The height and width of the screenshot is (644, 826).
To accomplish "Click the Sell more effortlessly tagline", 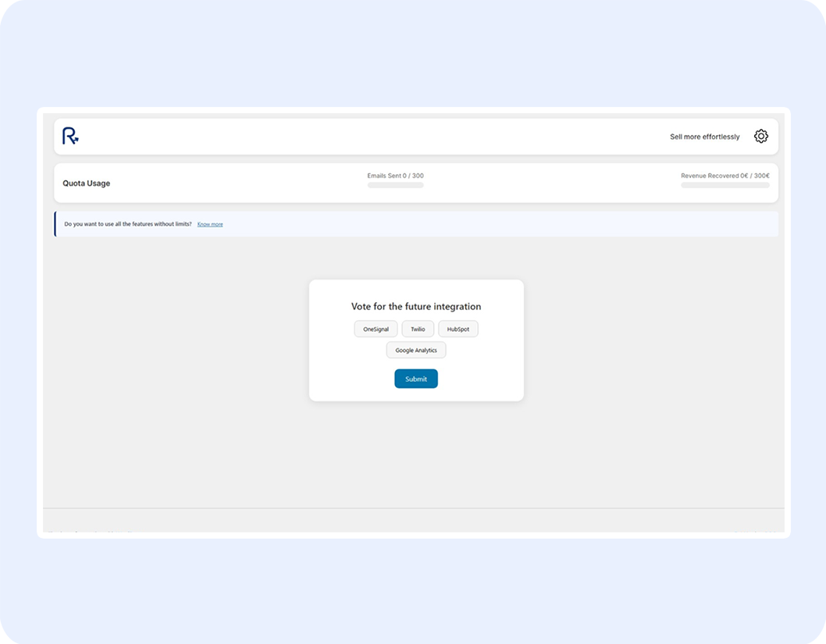I will (704, 137).
